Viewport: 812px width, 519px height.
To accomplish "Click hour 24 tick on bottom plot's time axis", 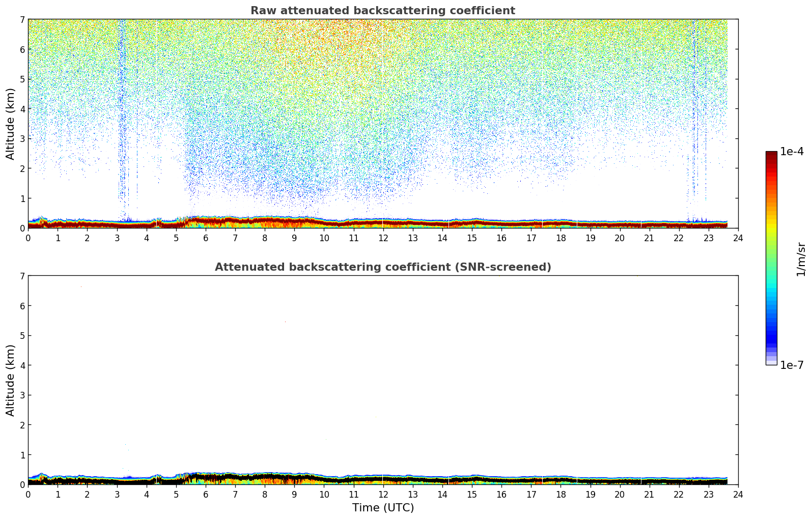I will [x=738, y=494].
